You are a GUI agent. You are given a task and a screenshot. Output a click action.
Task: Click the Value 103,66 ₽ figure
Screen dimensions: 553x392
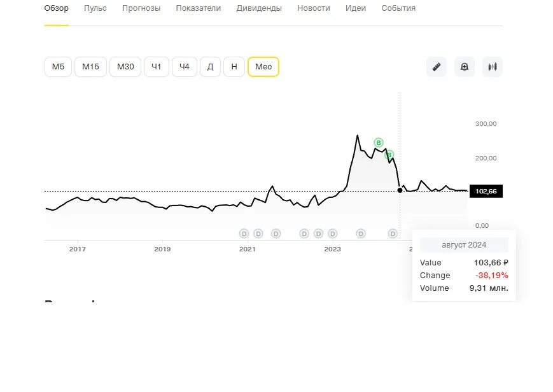(491, 263)
